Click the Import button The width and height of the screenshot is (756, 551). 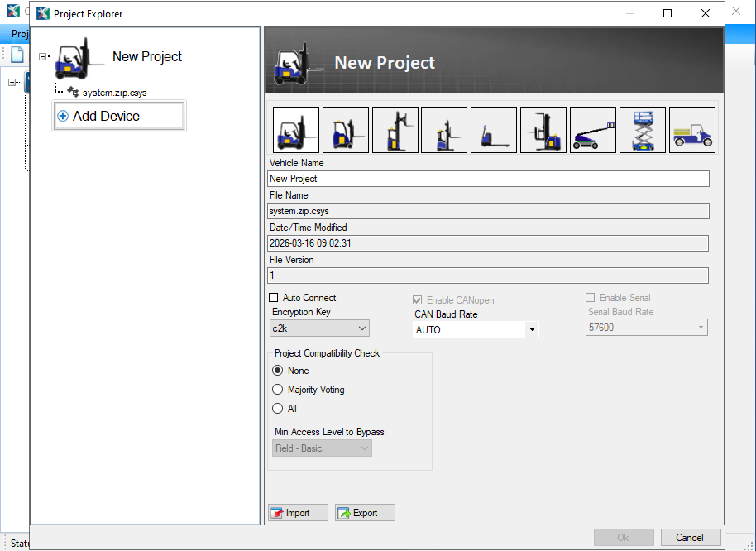point(297,512)
